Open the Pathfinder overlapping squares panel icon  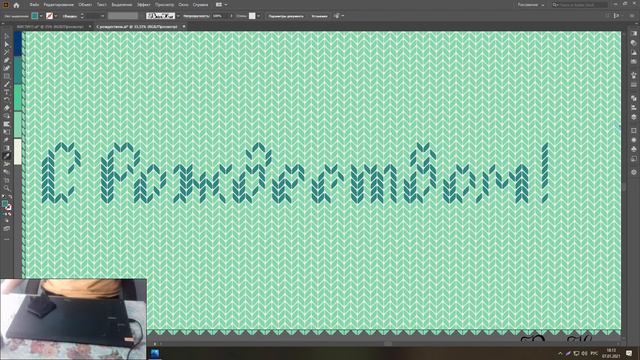tap(633, 98)
